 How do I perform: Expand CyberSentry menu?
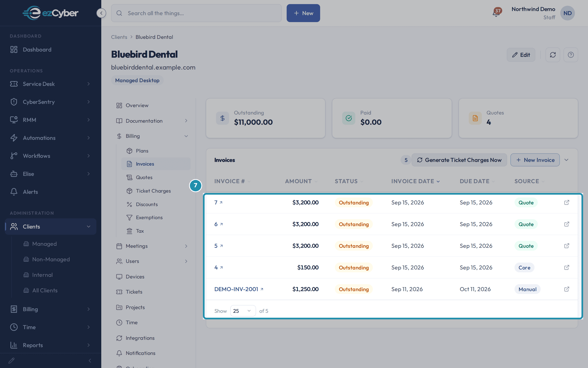(x=51, y=102)
